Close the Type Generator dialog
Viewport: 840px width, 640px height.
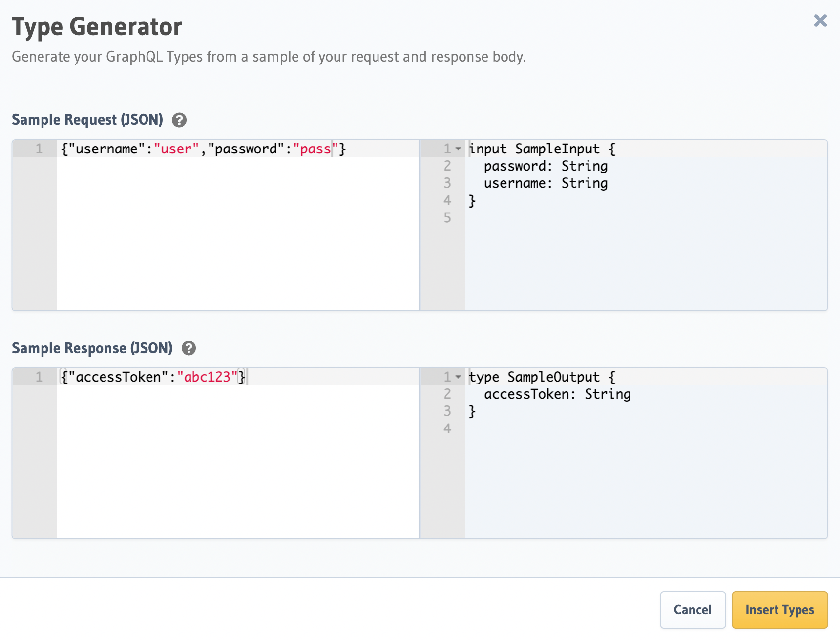tap(820, 21)
